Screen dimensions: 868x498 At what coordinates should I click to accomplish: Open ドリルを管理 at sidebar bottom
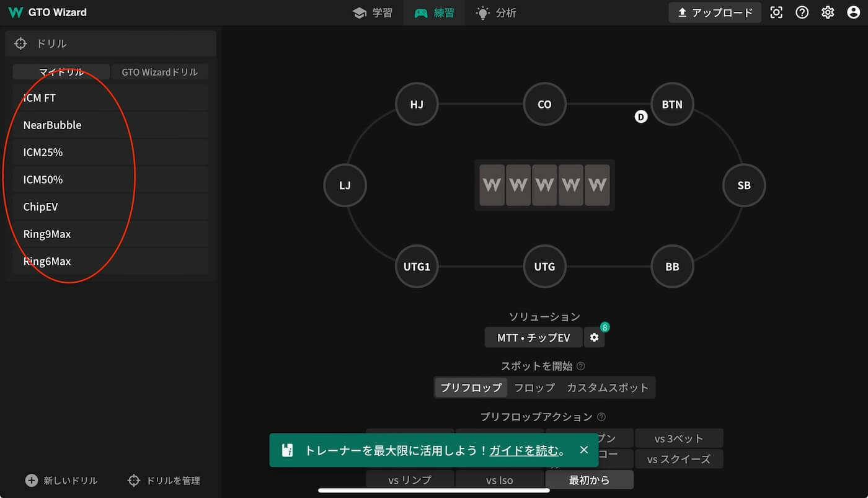[164, 481]
